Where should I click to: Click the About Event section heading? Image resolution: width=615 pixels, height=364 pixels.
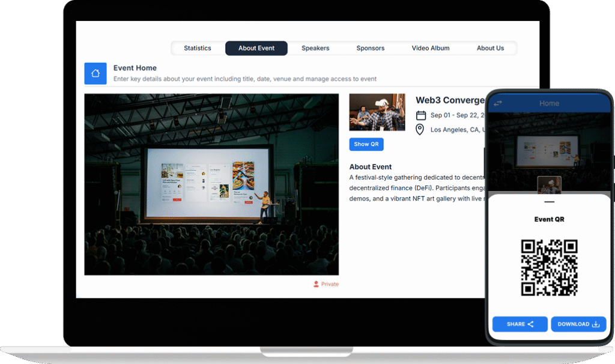click(371, 167)
